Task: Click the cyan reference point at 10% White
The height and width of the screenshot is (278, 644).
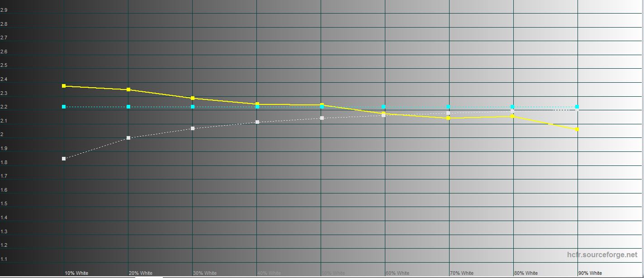Action: point(64,107)
